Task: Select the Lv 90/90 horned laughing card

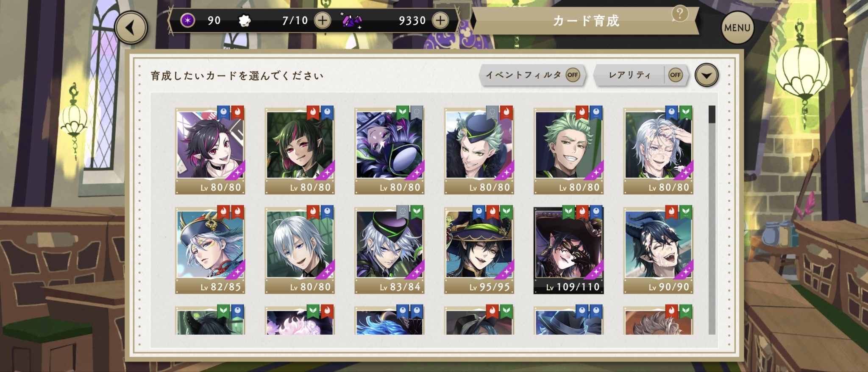Action: tap(658, 250)
